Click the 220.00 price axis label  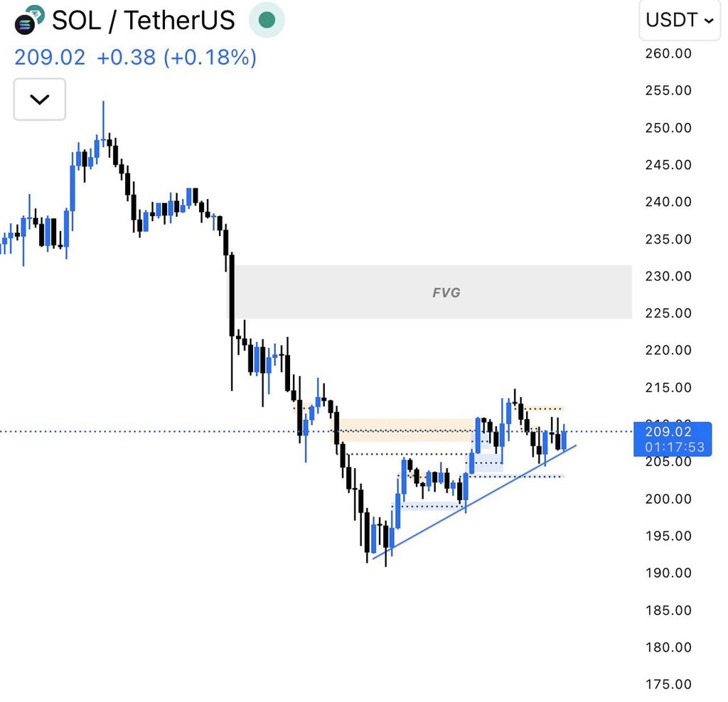click(x=668, y=350)
